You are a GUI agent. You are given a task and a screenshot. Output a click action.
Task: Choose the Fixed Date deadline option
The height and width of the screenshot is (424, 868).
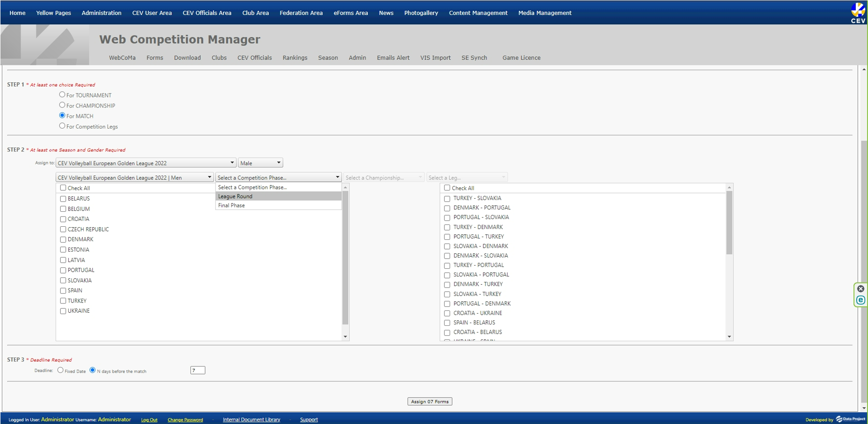tap(60, 370)
